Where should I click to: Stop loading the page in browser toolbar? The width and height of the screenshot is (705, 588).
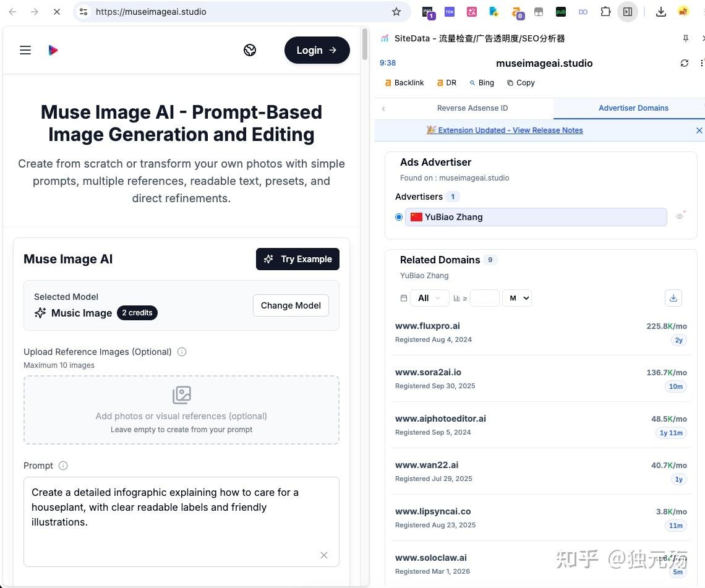(x=57, y=12)
